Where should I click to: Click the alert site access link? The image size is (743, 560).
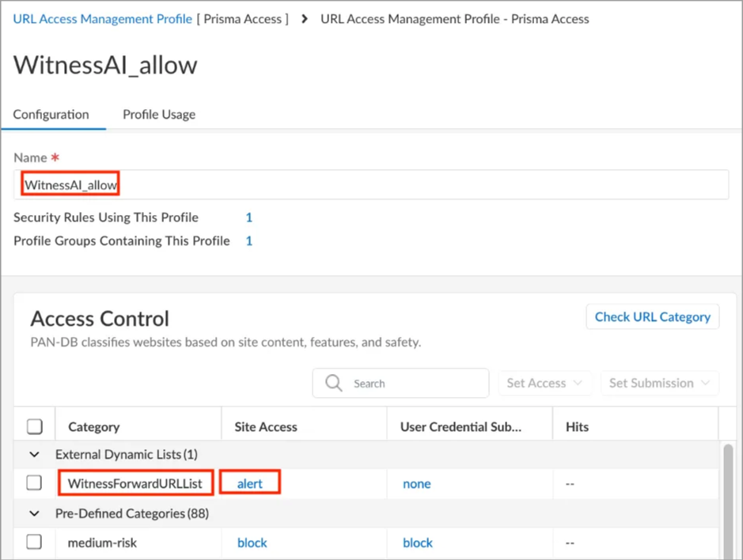[250, 483]
